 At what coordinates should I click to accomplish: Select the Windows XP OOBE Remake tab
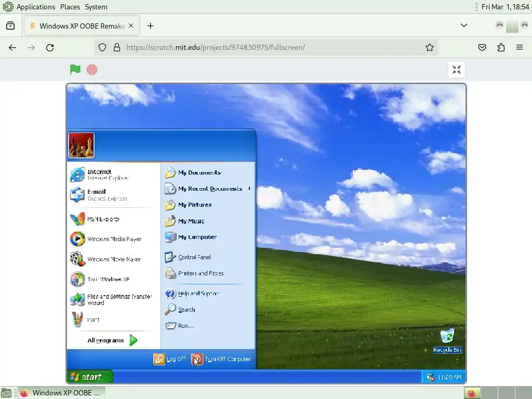(x=82, y=26)
